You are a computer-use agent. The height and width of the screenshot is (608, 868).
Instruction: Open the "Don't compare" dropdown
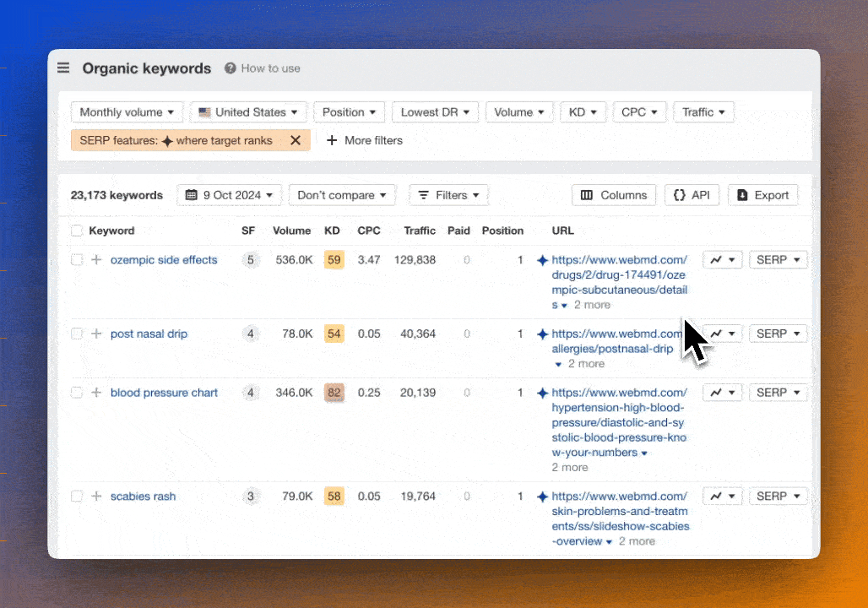(x=342, y=194)
